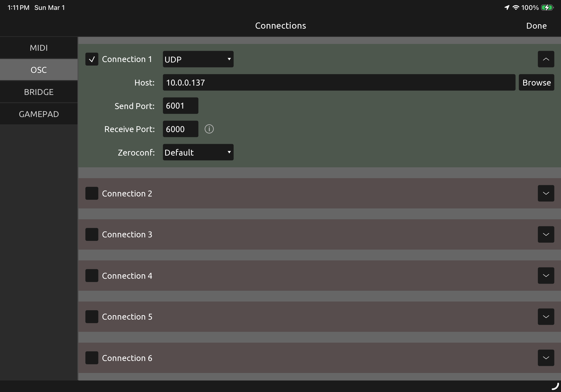Viewport: 561px width, 392px height.
Task: Click the Browse button next to Host
Action: pyautogui.click(x=536, y=82)
